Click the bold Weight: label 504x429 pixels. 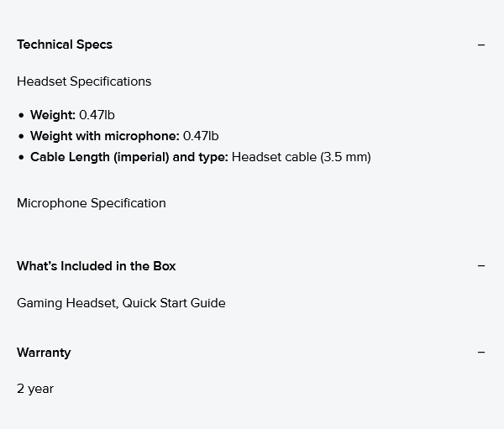tap(53, 115)
